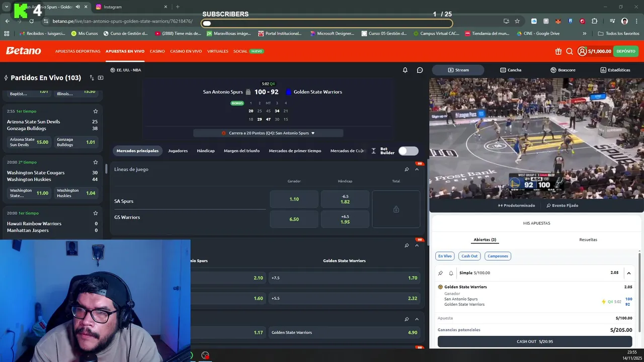Favorite the Washington State vs Huskies match star
Viewport: 644px width, 362px height.
pos(96,162)
